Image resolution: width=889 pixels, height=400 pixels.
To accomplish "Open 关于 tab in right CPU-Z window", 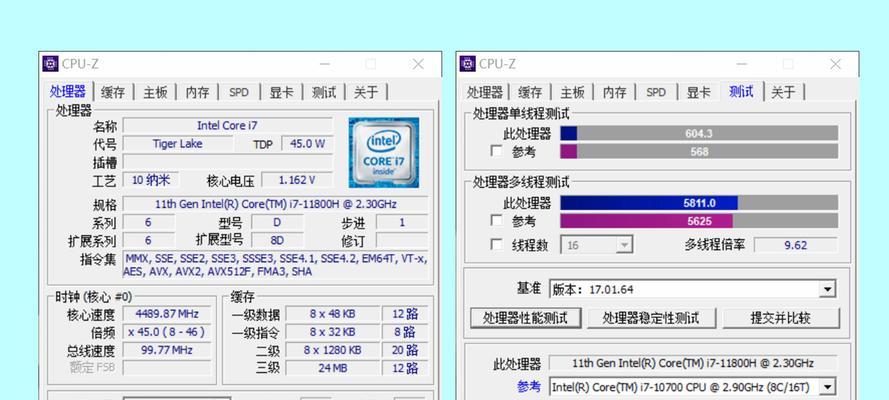I will pos(783,92).
